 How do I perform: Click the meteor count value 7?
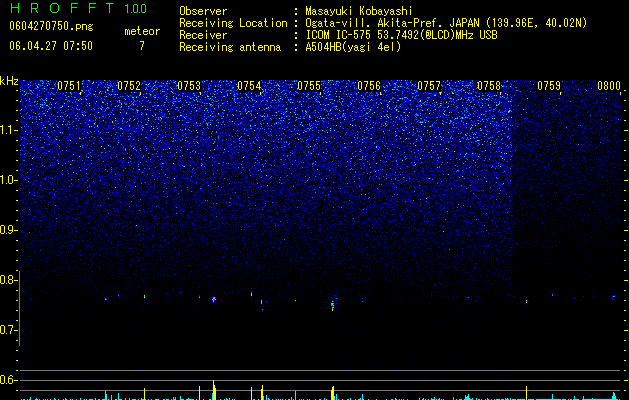[x=142, y=46]
